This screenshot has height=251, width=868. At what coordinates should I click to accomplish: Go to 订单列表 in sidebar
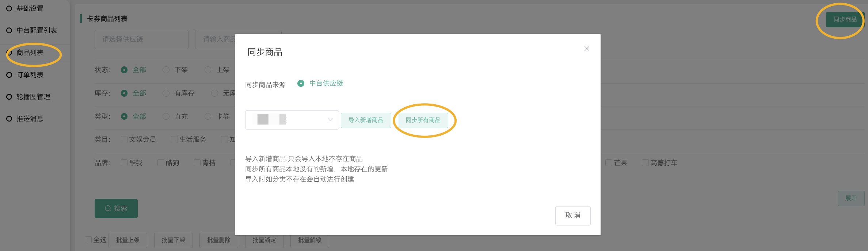[30, 75]
